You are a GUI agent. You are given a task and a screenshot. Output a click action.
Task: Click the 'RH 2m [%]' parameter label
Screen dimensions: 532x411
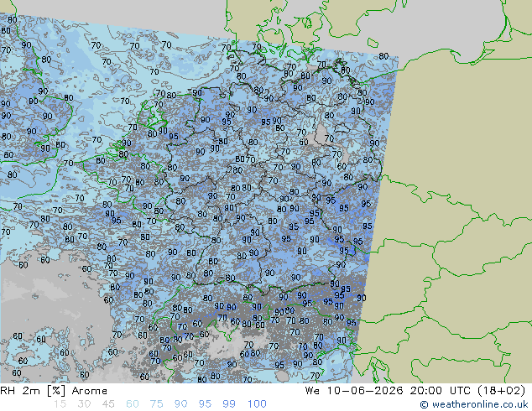coord(33,391)
